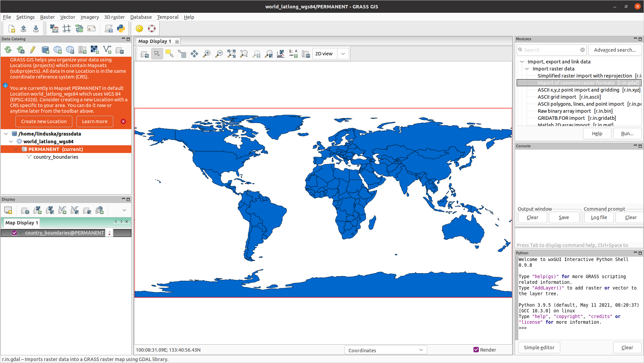
Task: Re-render the map display
Action: pos(144,54)
